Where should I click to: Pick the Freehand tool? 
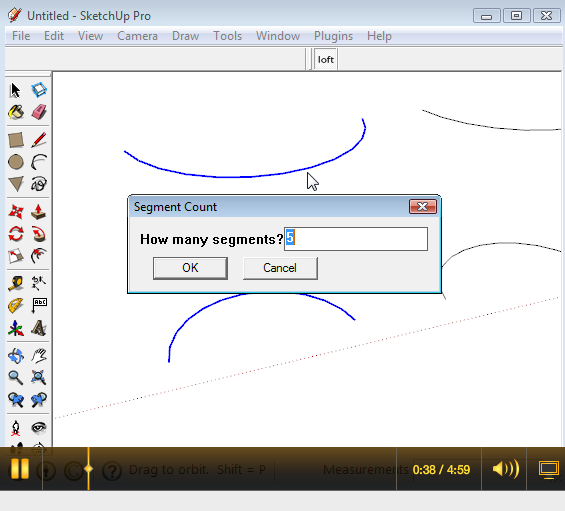click(39, 184)
